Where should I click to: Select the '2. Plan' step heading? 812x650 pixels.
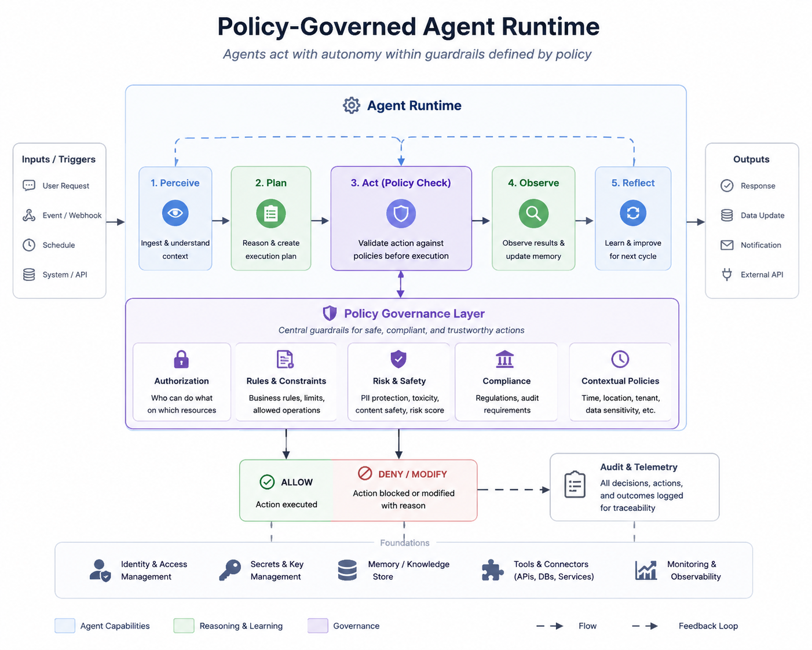[x=271, y=183]
